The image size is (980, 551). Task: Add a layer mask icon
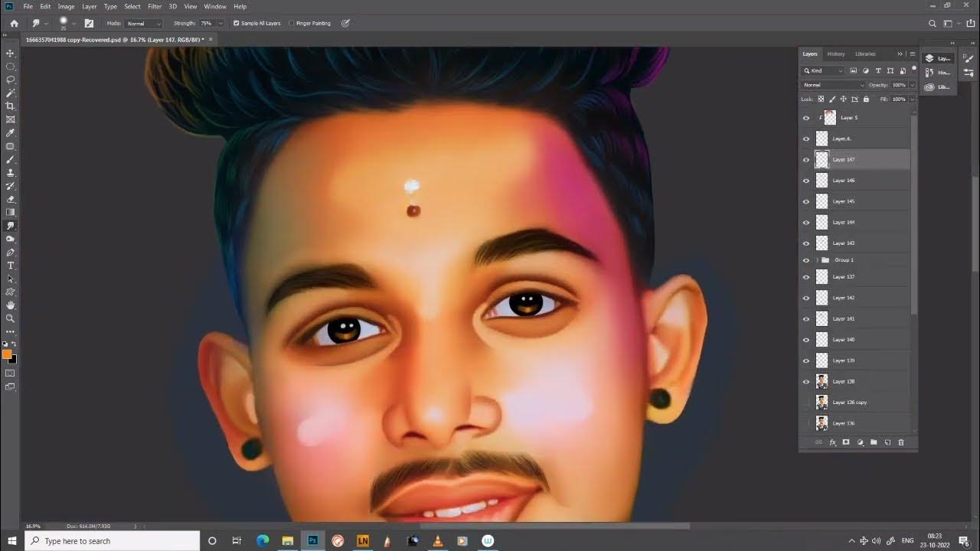point(846,442)
